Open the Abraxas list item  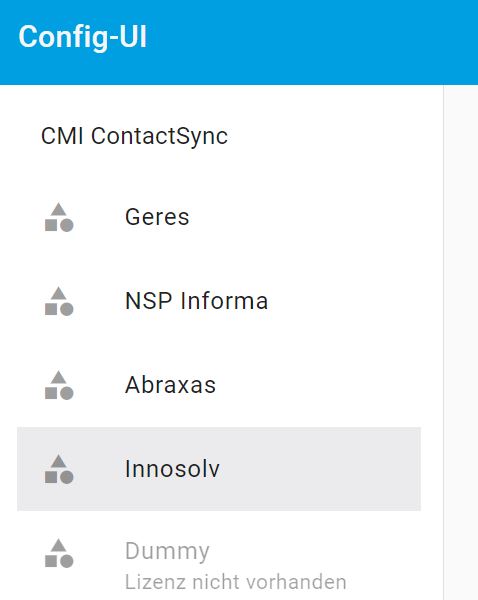click(219, 385)
